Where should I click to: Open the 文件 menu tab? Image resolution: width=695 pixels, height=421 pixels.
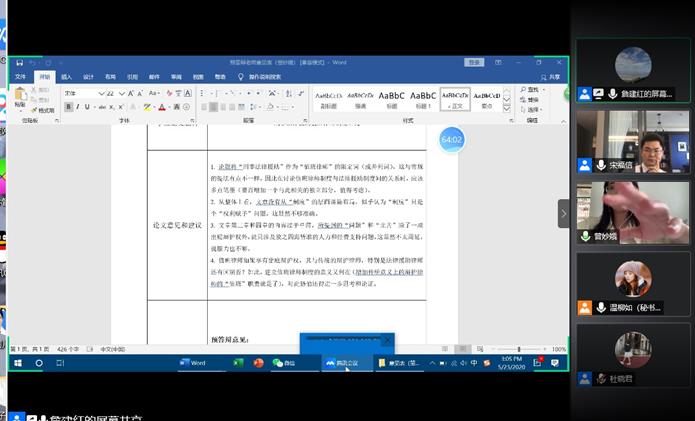coord(21,77)
